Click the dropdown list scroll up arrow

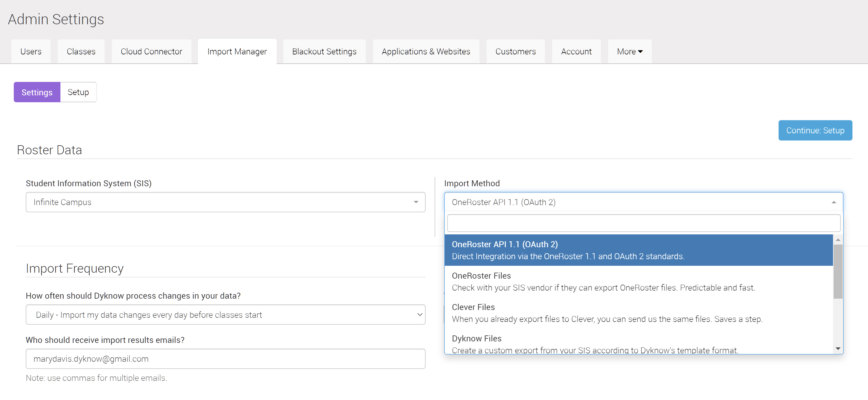click(838, 240)
